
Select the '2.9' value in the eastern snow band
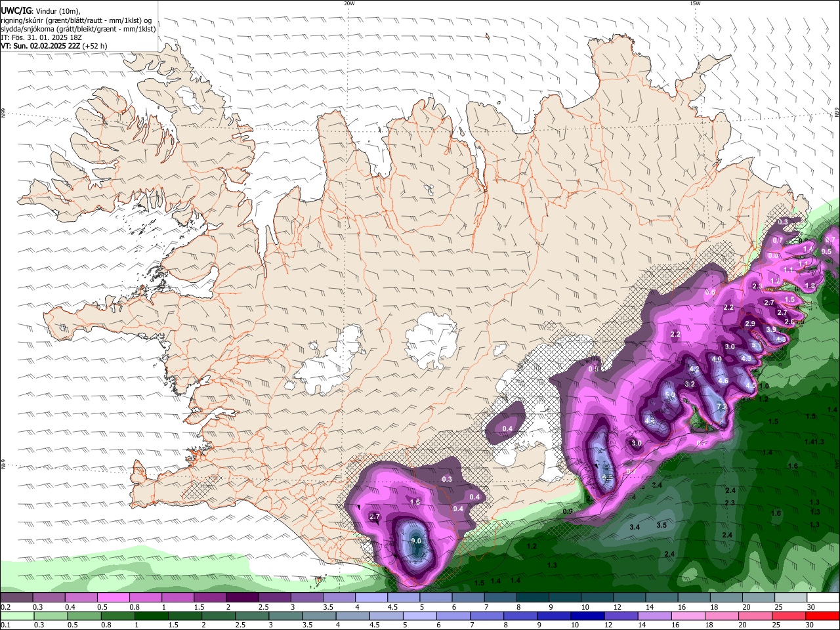point(750,324)
